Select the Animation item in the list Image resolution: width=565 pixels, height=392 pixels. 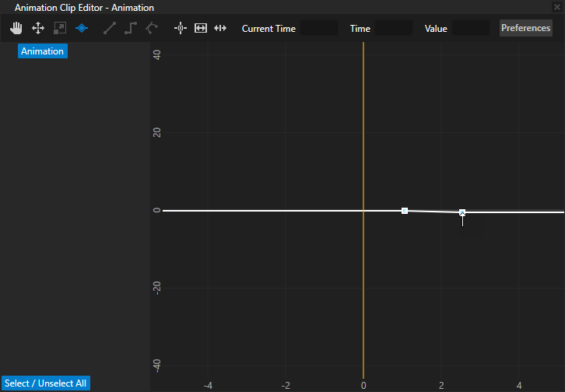pyautogui.click(x=43, y=51)
